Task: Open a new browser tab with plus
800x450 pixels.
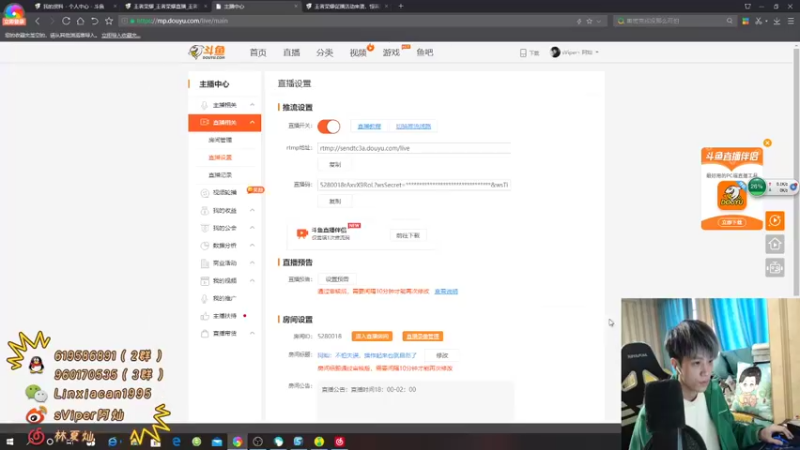Action: (401, 6)
